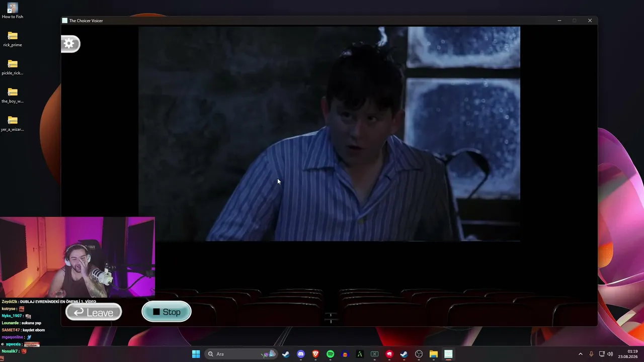Click the Leave button
Image resolution: width=644 pixels, height=362 pixels.
pyautogui.click(x=94, y=312)
